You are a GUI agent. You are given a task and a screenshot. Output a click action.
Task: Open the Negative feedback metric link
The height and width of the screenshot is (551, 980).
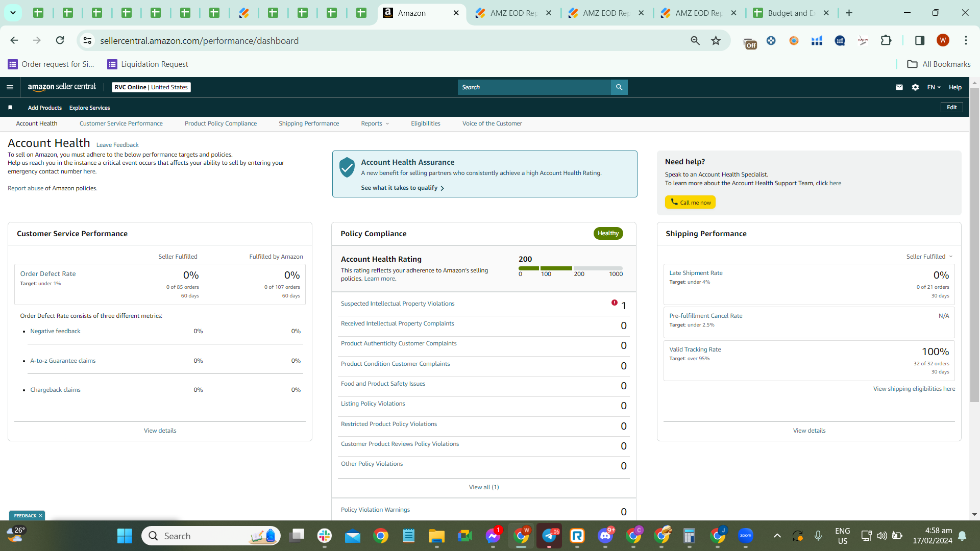(55, 331)
